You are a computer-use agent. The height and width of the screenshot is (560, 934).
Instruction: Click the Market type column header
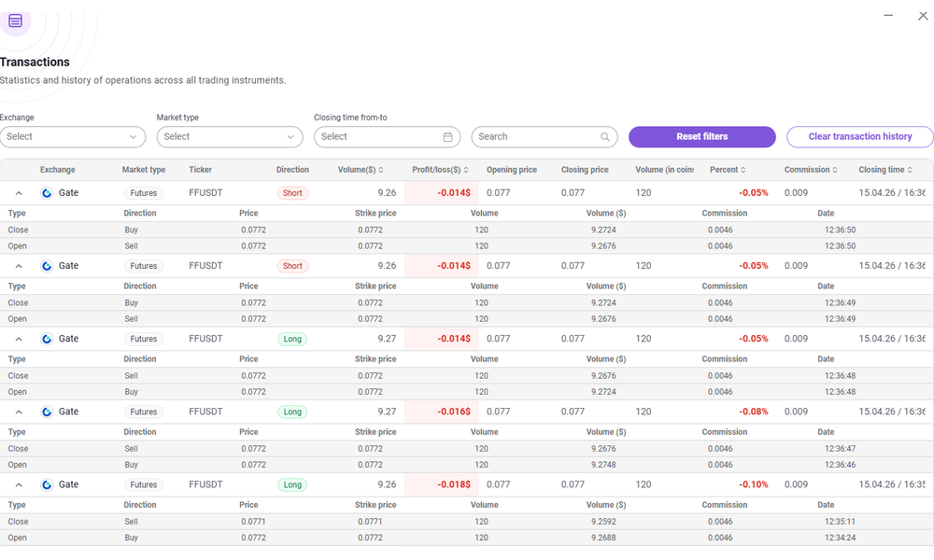(144, 170)
